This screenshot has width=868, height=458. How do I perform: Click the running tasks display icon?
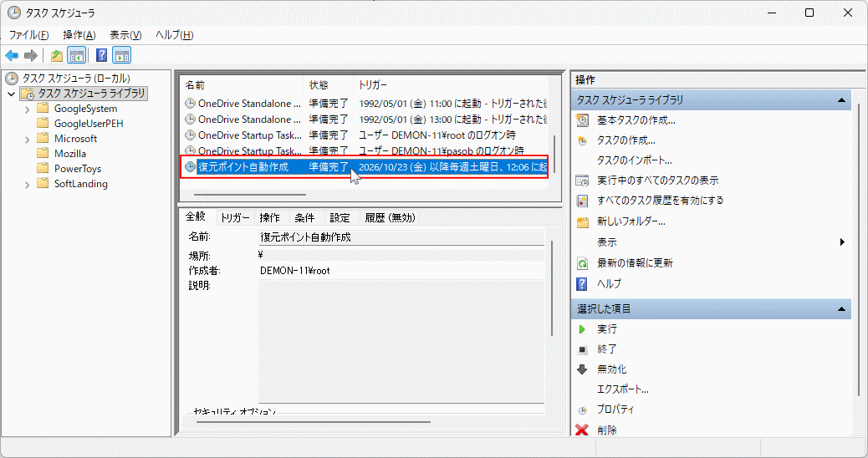click(582, 181)
